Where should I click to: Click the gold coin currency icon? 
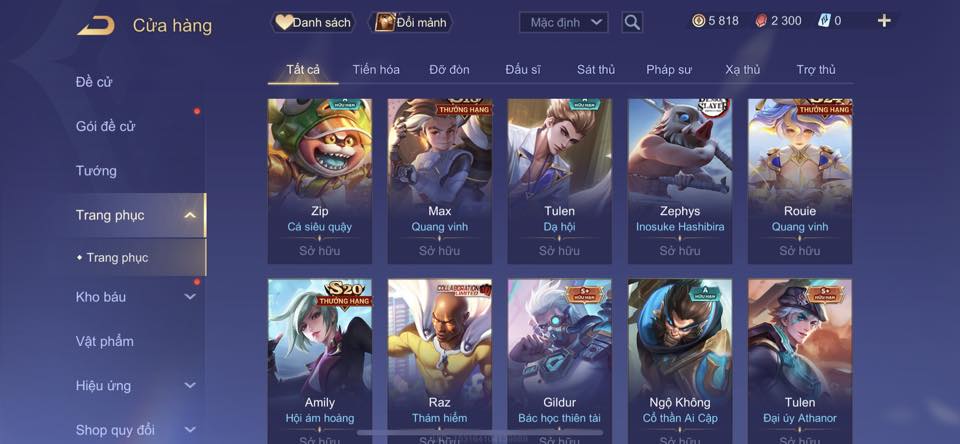[699, 21]
